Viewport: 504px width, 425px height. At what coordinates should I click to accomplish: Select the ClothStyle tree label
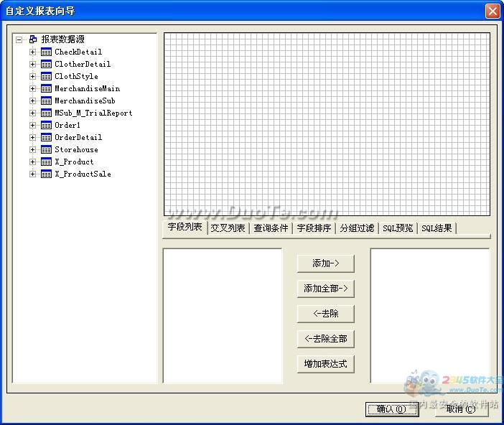pos(76,76)
